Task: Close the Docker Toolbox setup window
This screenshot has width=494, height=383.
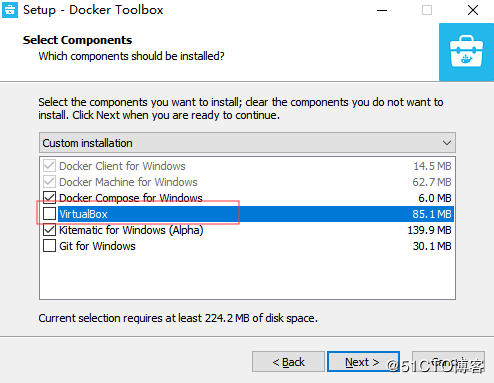Action: 473,10
